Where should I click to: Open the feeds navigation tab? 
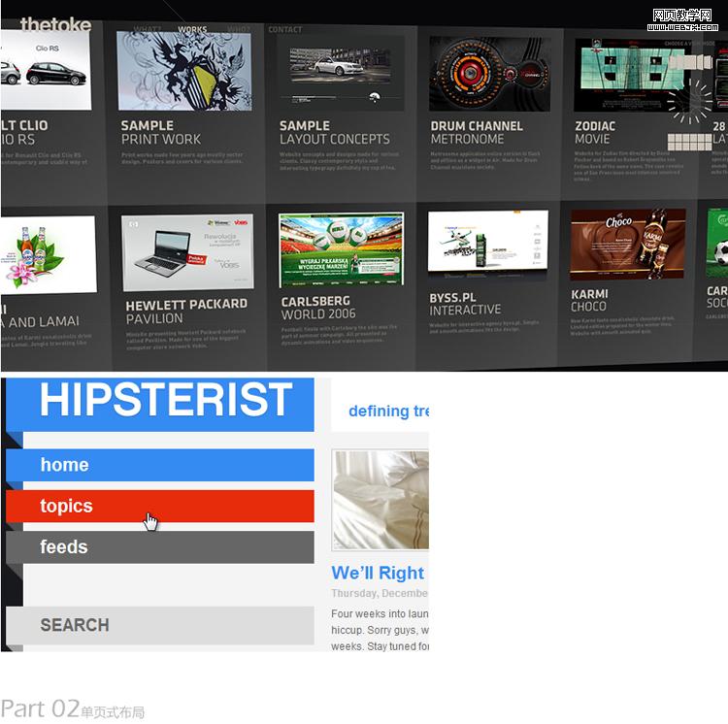pos(161,547)
